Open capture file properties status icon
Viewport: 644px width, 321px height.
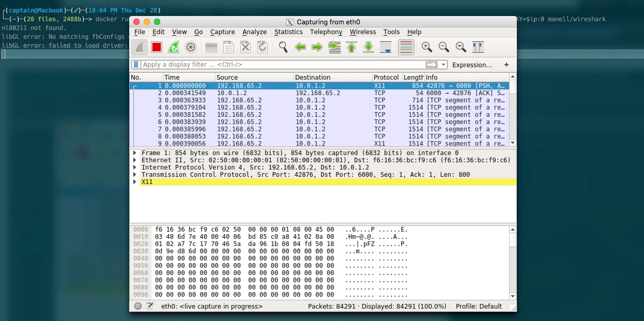[x=150, y=306]
